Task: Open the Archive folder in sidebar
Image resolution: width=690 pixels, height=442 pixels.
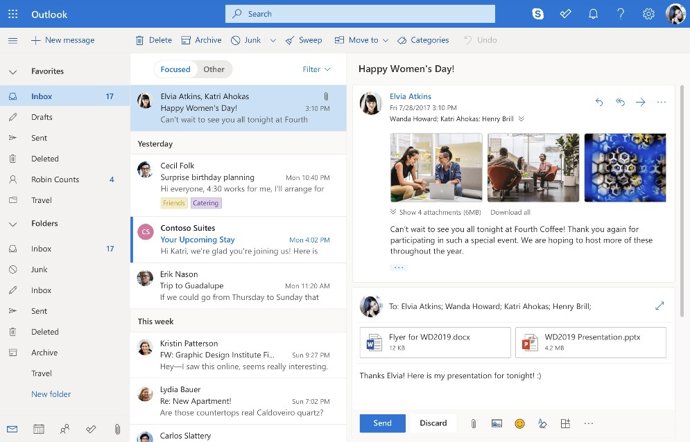Action: click(44, 353)
